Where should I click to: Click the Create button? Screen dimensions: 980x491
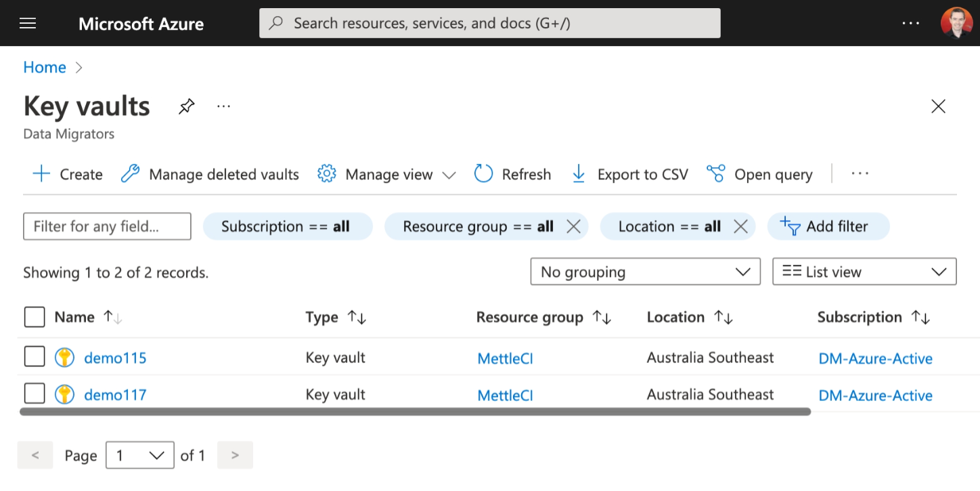(x=68, y=174)
